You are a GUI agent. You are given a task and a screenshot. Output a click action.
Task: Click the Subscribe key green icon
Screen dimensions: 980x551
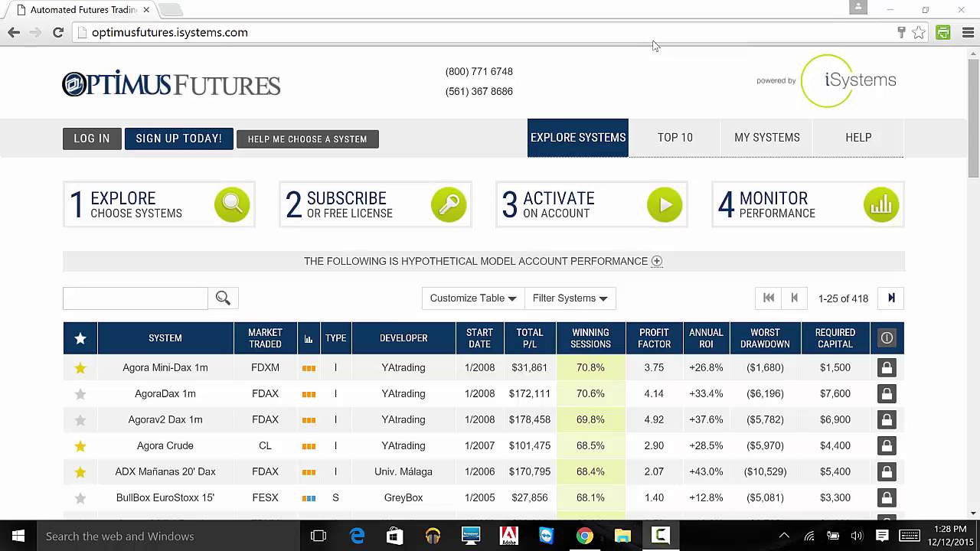449,205
